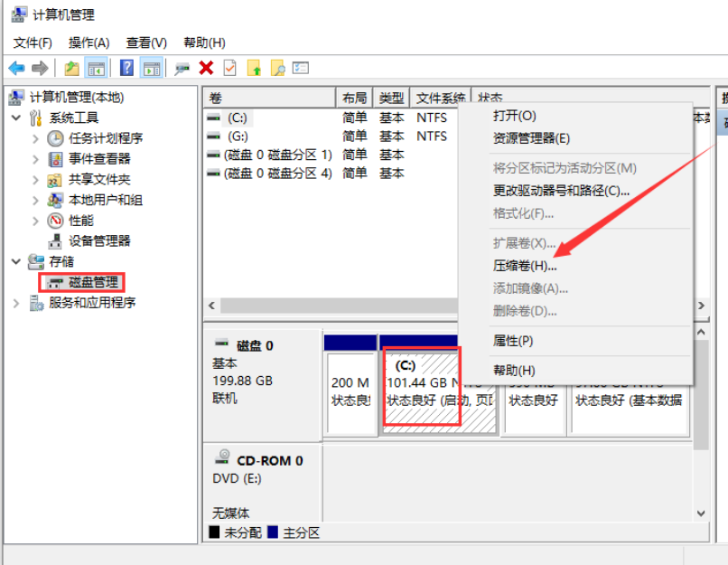
Task: Expand the 任务计划程序 node
Action: [35, 138]
